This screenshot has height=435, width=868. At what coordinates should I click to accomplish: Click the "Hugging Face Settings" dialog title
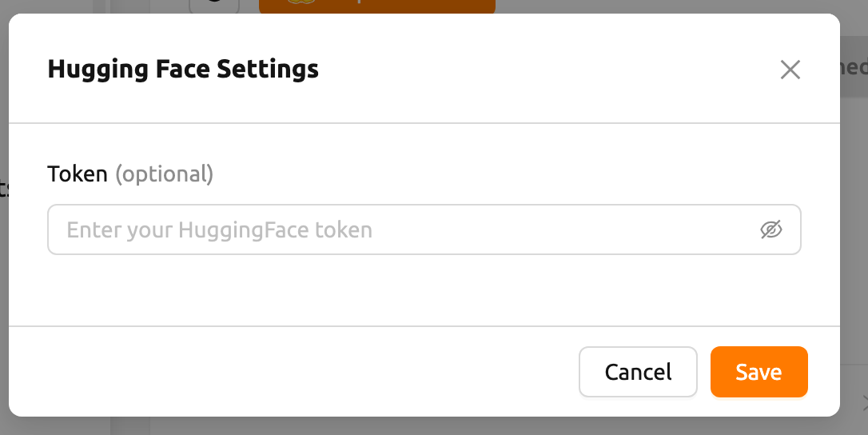183,69
